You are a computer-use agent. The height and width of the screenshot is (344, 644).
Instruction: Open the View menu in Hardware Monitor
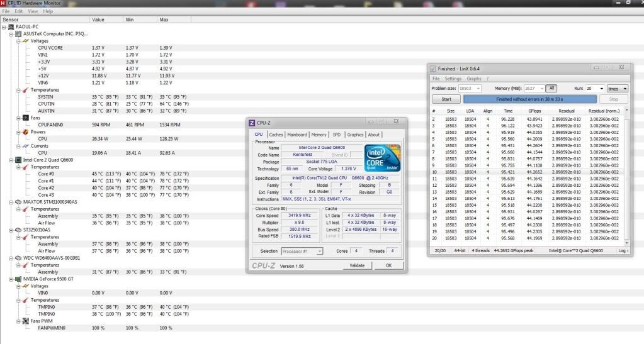33,11
